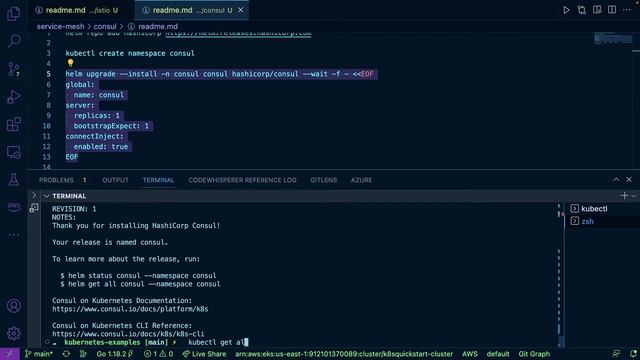Click the notifications bell in status bar
This screenshot has height=360, width=640.
click(x=632, y=354)
